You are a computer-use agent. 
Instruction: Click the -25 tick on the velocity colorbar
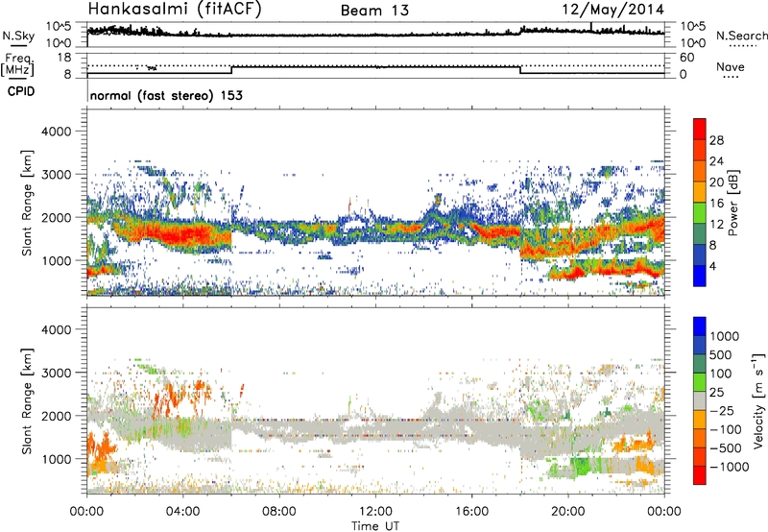(722, 410)
